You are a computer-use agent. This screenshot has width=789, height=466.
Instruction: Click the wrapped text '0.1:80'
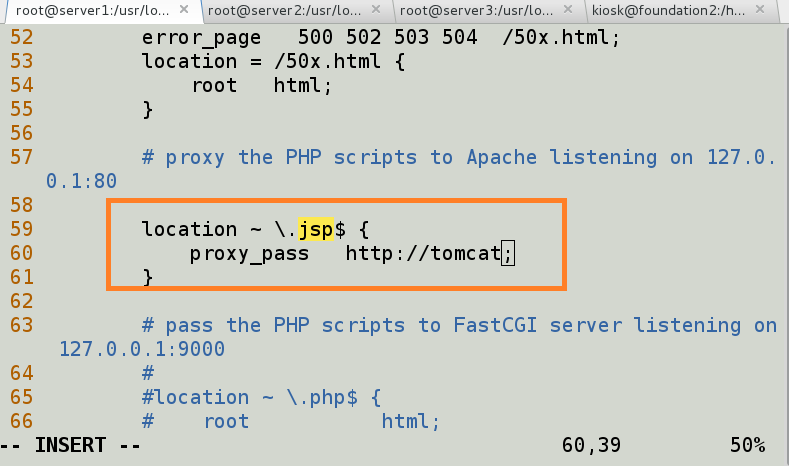[x=82, y=181]
